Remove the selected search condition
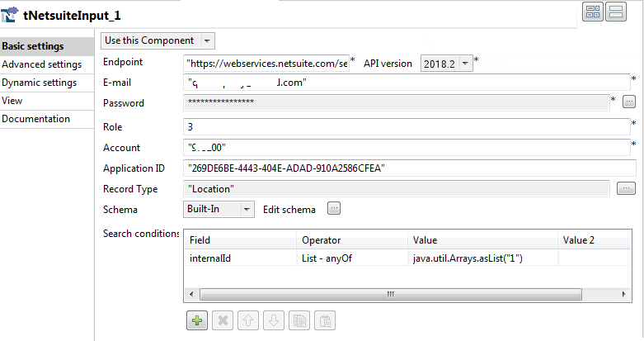The height and width of the screenshot is (341, 644). tap(223, 320)
